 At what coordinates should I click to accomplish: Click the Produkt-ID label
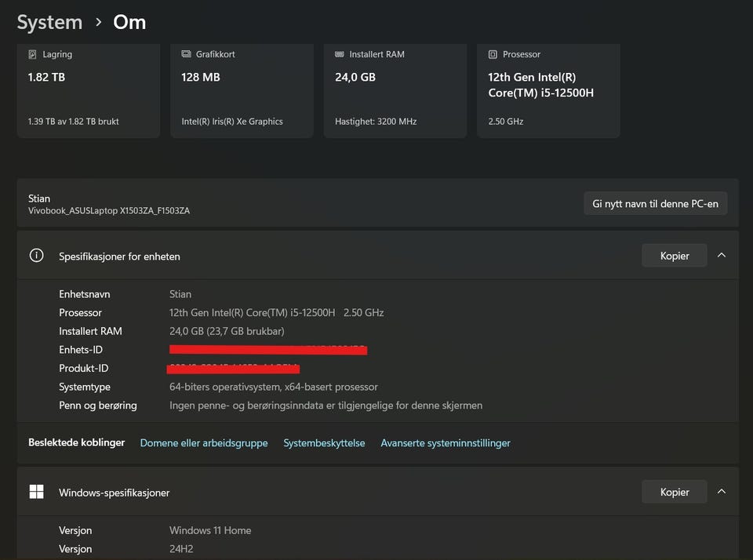84,368
